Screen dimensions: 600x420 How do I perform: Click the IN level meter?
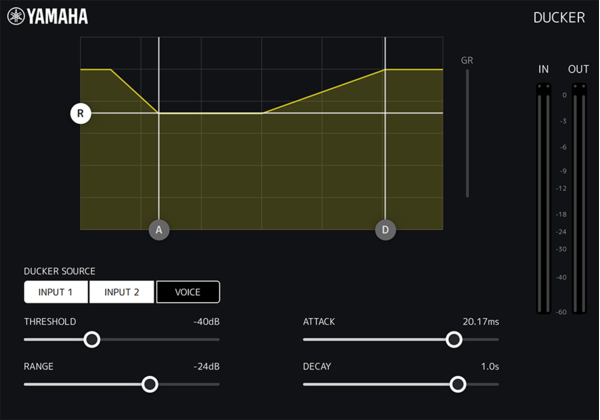point(543,198)
